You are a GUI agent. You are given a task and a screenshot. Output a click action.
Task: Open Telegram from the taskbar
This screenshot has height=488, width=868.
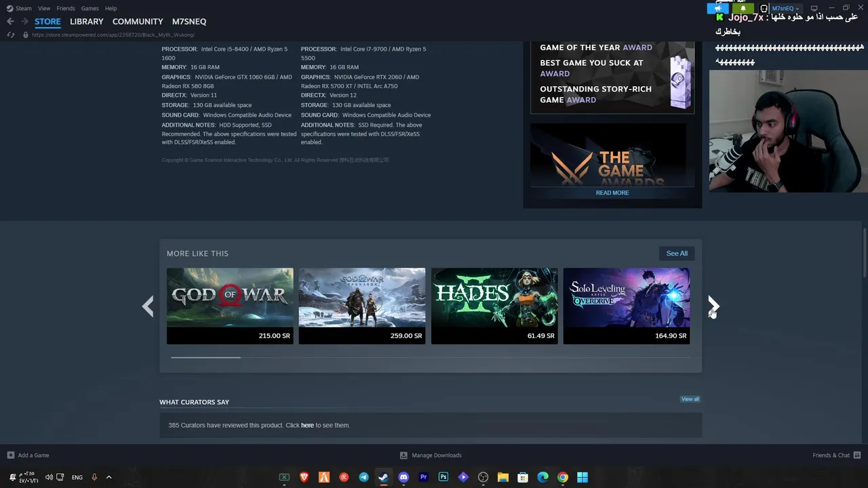pyautogui.click(x=363, y=477)
